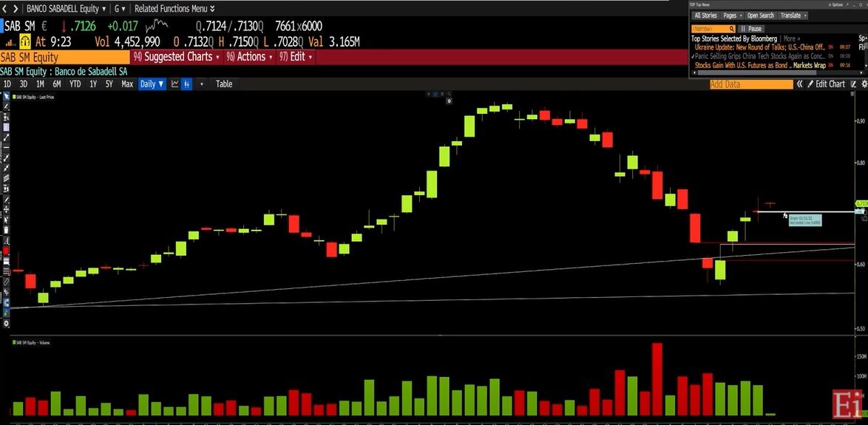Open BANCO SABADELL Equity dropdown
868x425 pixels.
coord(66,8)
